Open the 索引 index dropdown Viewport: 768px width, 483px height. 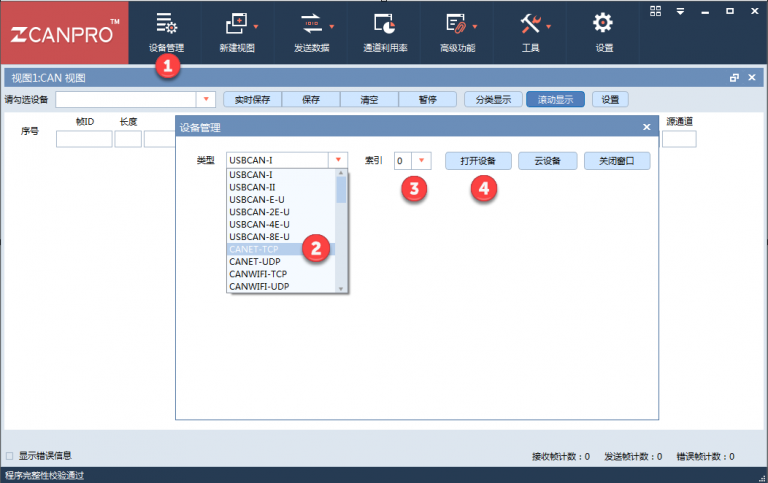point(421,160)
